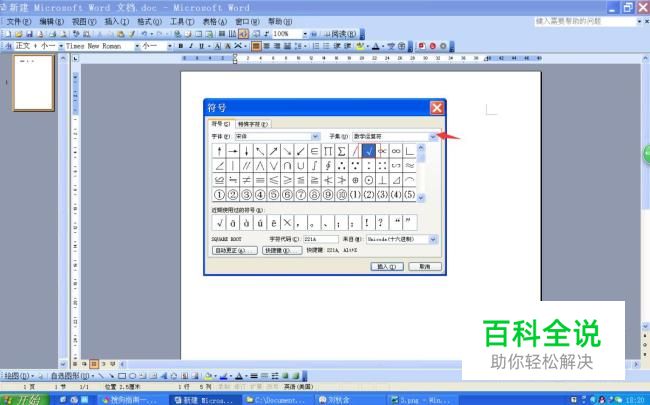Select the ∫ integral symbol in grid
Screen dimensions: 650x405
[314, 165]
